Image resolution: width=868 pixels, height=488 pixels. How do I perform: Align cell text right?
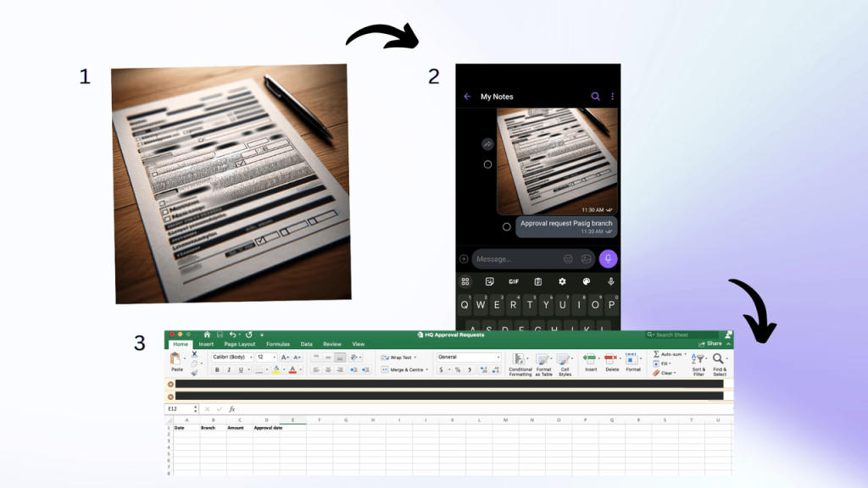tap(340, 369)
